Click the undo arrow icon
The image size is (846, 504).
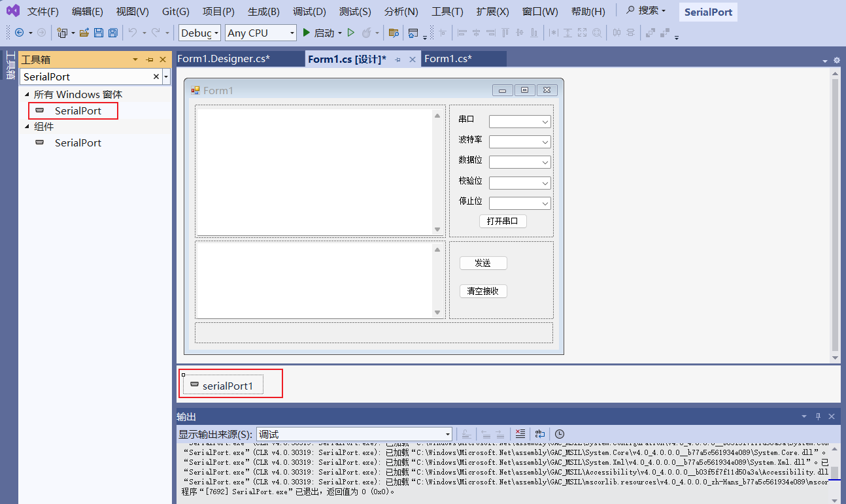click(133, 33)
